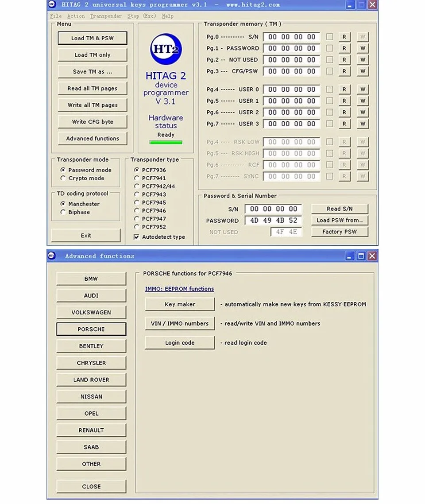Select PCF7941 transponder type

[x=136, y=178]
